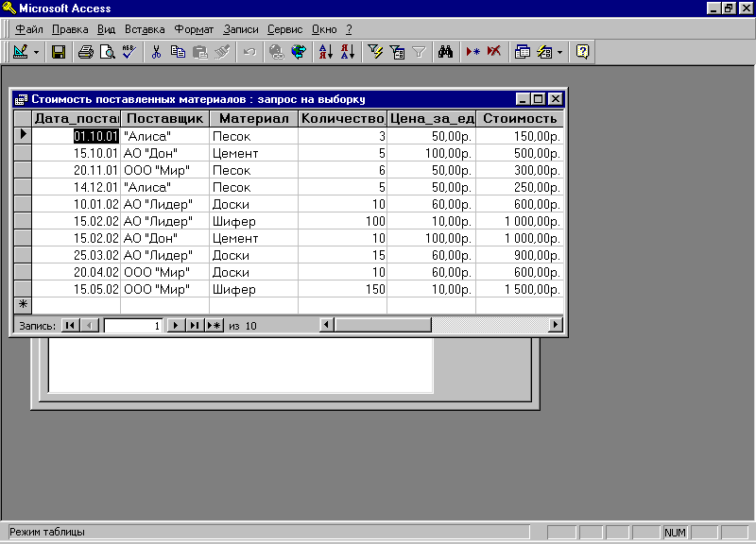Click the new-row asterisk selector
Image resolution: width=756 pixels, height=544 pixels.
(23, 304)
